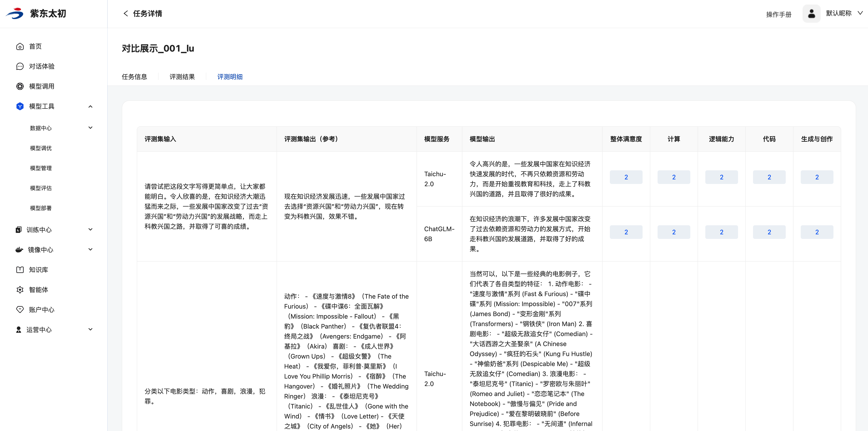Screen dimensions: 868x431
Task: Click the 运营中心 person icon
Action: [19, 330]
